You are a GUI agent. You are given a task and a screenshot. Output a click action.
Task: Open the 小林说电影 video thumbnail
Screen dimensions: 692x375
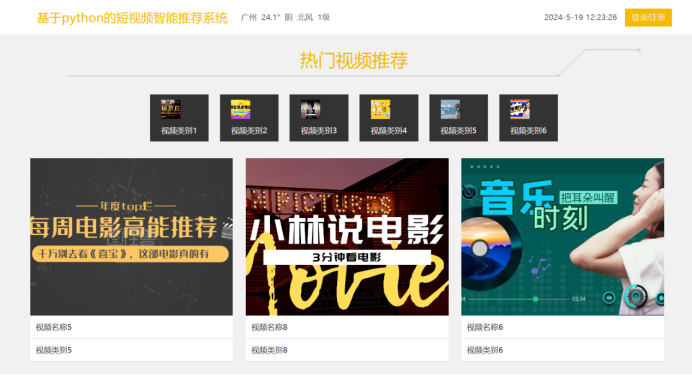pyautogui.click(x=347, y=237)
